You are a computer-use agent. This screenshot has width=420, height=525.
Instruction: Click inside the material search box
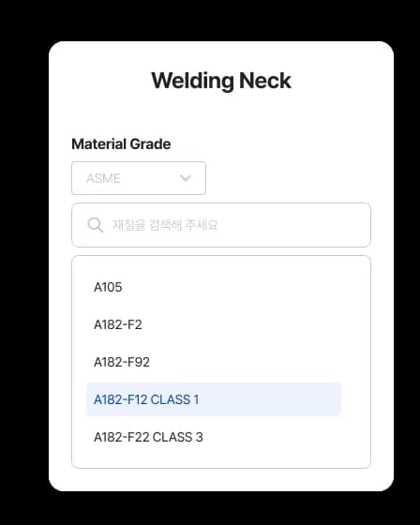pyautogui.click(x=221, y=225)
